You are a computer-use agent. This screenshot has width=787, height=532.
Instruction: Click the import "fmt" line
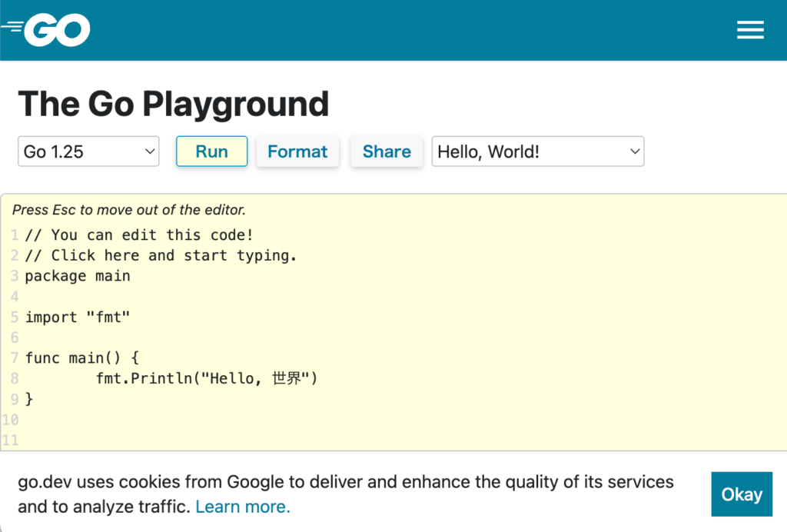(x=73, y=317)
